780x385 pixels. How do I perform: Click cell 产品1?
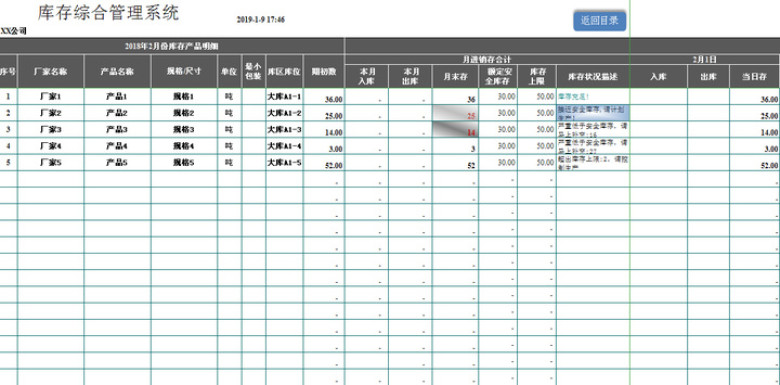pos(117,96)
